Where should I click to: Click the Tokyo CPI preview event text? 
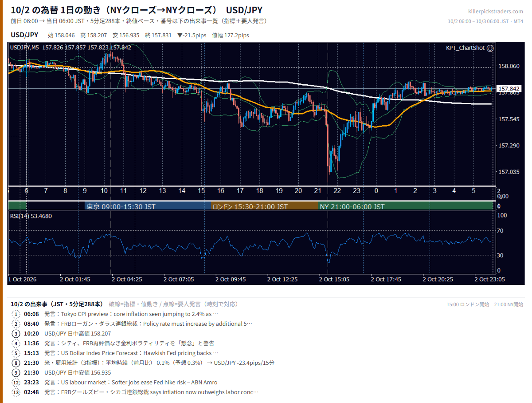point(131,314)
